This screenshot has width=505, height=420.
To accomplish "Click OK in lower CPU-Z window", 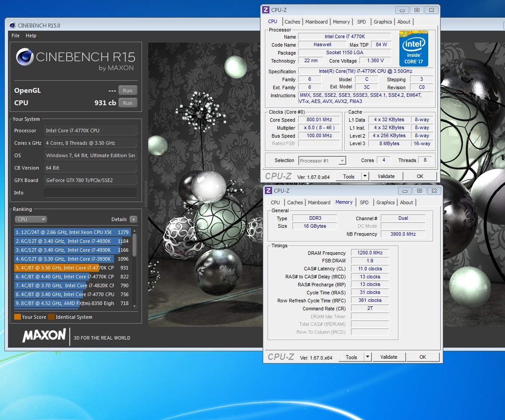I will coord(422,357).
